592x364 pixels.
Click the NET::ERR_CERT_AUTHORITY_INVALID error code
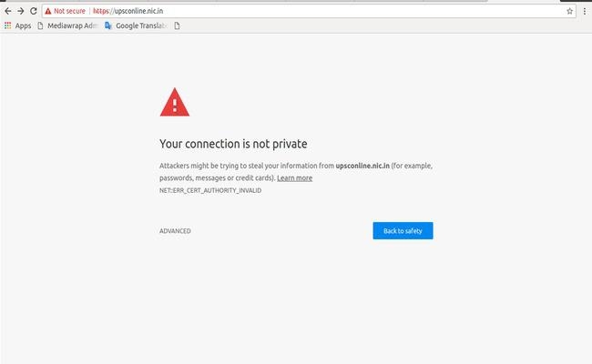210,190
